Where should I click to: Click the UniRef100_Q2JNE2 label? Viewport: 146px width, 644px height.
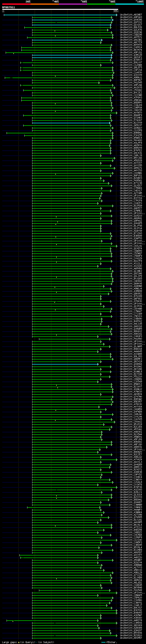pos(131,271)
